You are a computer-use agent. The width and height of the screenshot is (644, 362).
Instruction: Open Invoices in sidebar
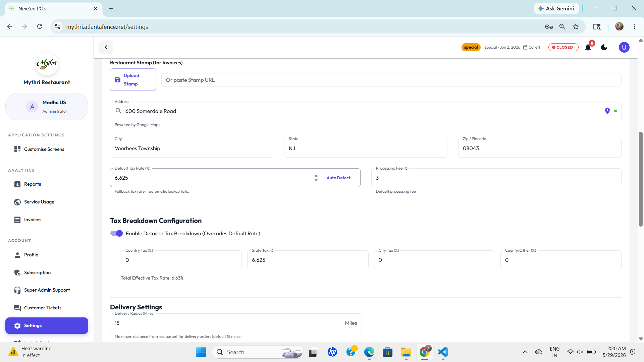[x=47, y=220]
